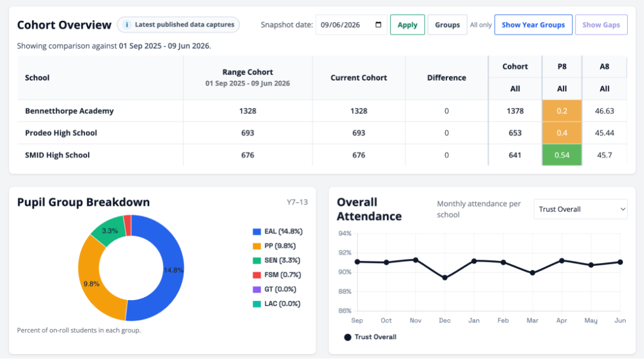Toggle the EAL (14.8%) legend swatch

pyautogui.click(x=257, y=231)
